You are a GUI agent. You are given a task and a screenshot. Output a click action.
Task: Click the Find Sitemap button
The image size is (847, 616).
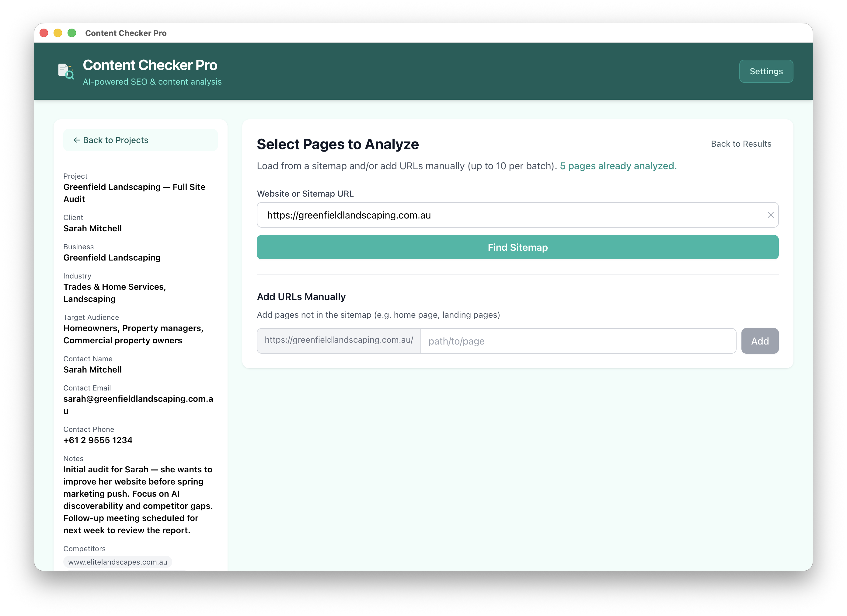pos(517,247)
